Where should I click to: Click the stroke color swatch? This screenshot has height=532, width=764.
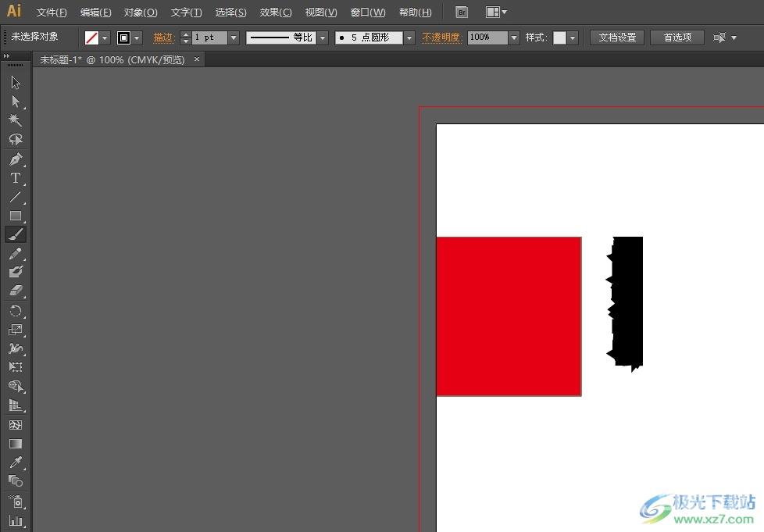click(x=123, y=37)
